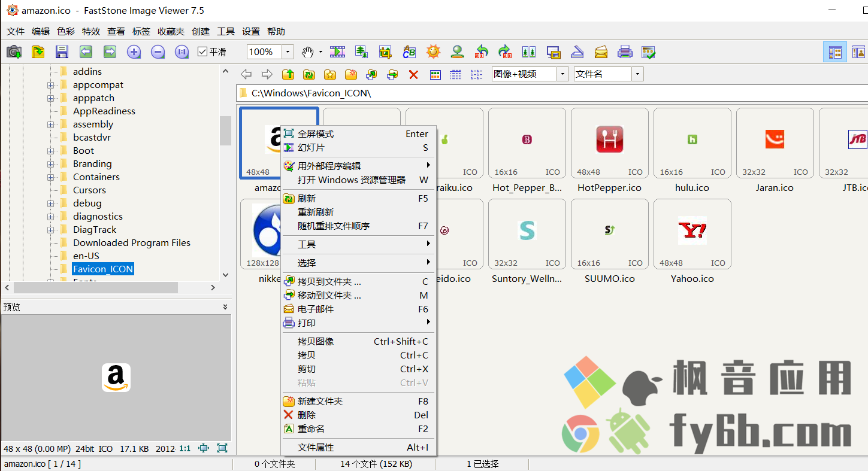Click the Compare Selected Images icon
Screen dimensions: 868x471
529,52
